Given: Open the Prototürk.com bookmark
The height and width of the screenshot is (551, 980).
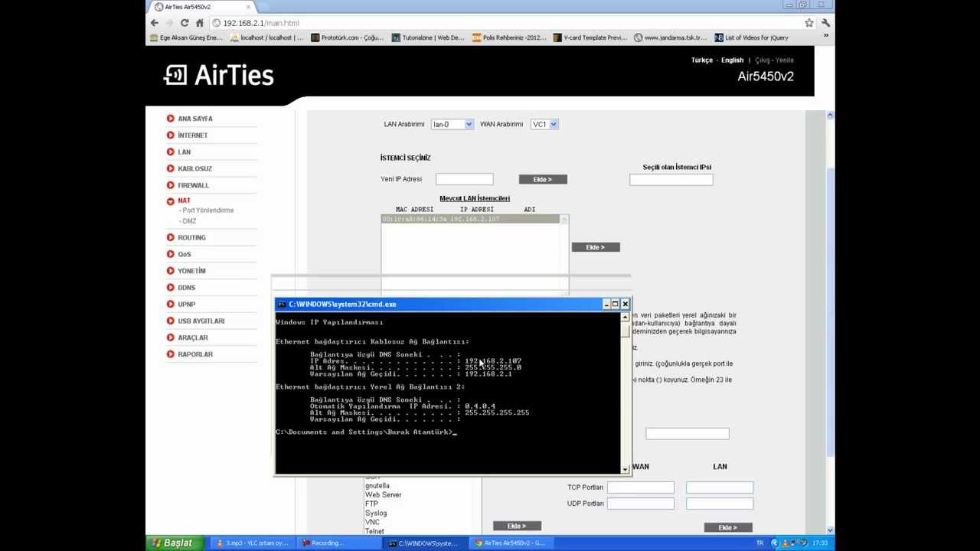Looking at the screenshot, I should [x=347, y=37].
